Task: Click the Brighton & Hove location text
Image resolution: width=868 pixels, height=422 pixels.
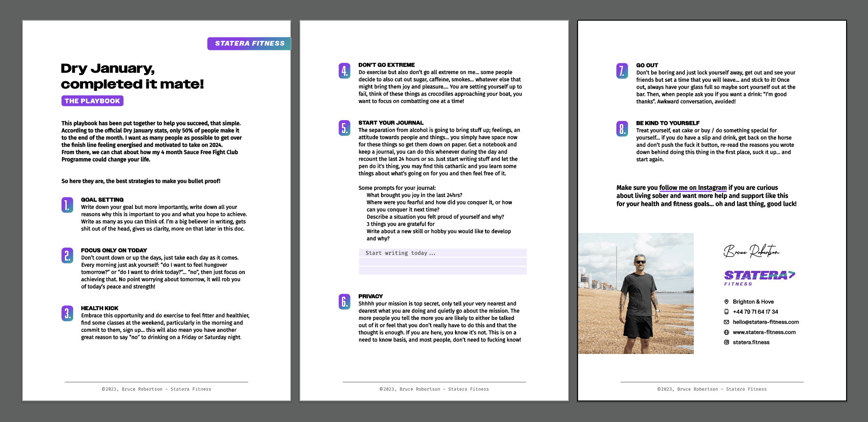Action: [753, 302]
